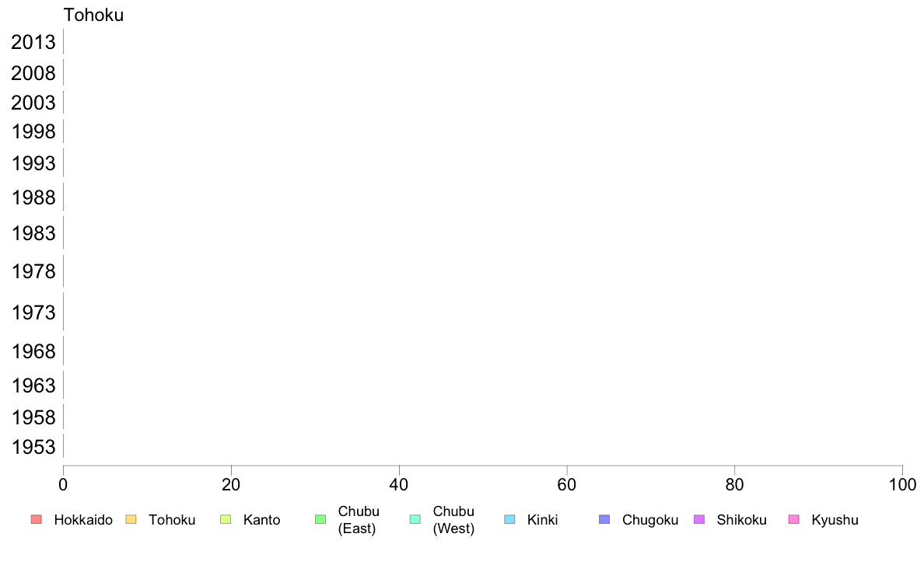Select the Chugoku blue legend swatch
Screen dimensions: 924x572
pyautogui.click(x=605, y=519)
